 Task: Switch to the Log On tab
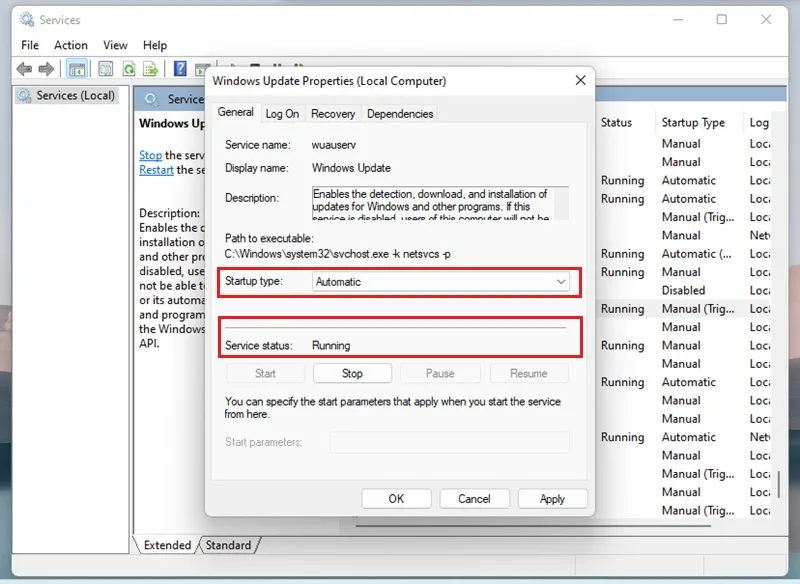point(282,114)
